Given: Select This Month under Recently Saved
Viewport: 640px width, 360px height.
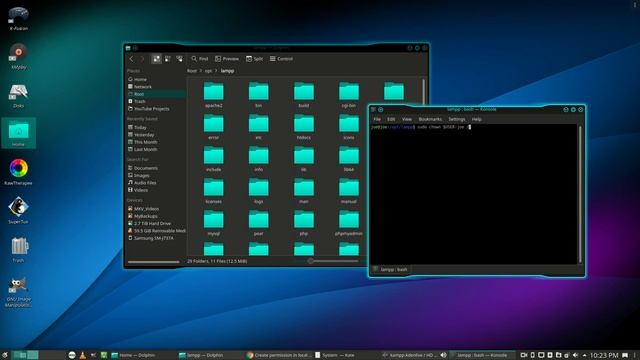Looking at the screenshot, I should pos(156,142).
